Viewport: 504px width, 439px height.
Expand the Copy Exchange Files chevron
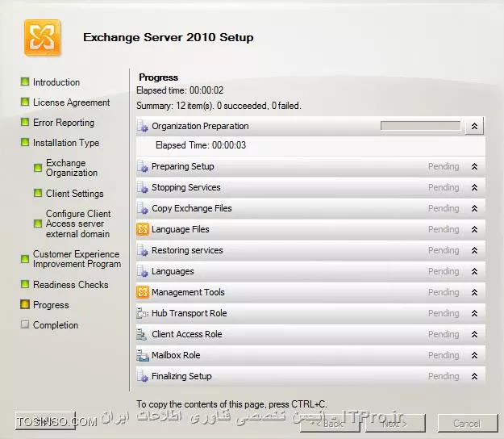(474, 208)
